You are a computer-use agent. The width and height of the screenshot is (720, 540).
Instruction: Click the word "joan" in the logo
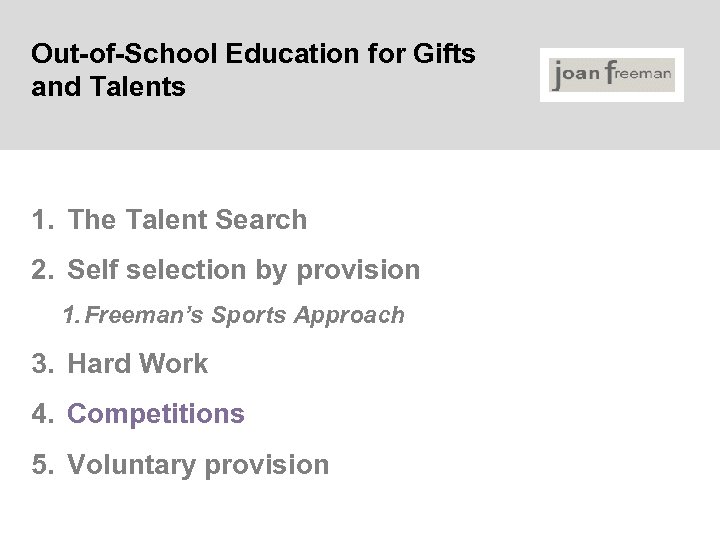pyautogui.click(x=575, y=76)
